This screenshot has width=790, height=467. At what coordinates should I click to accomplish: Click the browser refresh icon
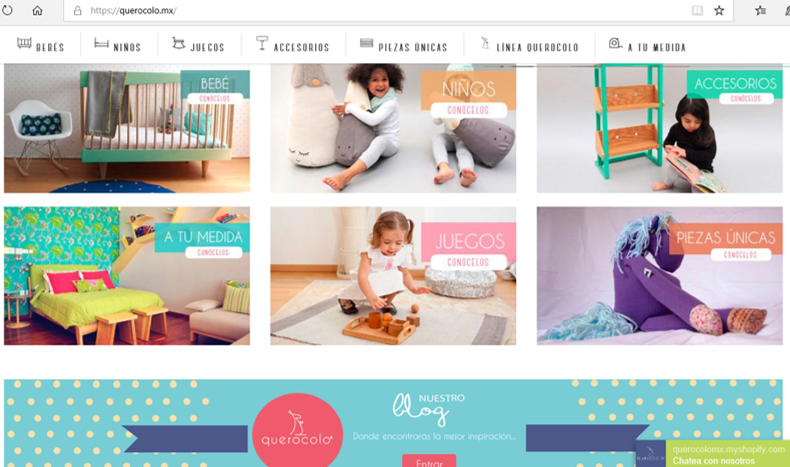tap(7, 10)
